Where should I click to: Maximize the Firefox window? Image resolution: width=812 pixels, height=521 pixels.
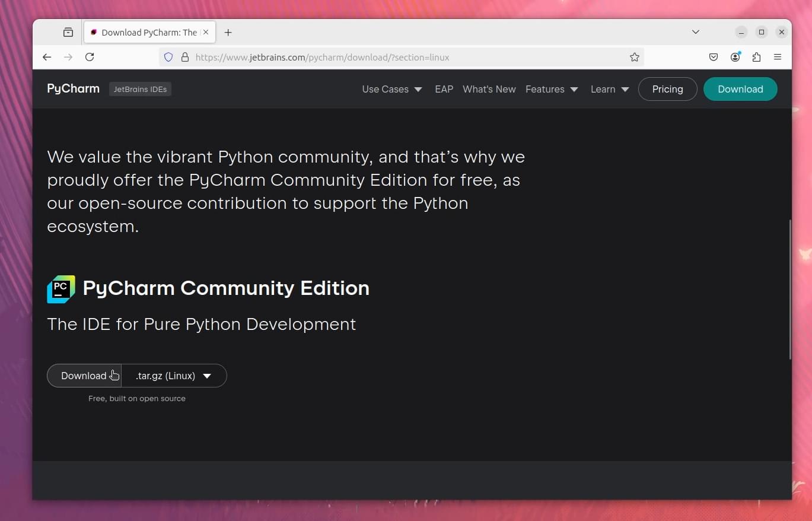coord(762,32)
